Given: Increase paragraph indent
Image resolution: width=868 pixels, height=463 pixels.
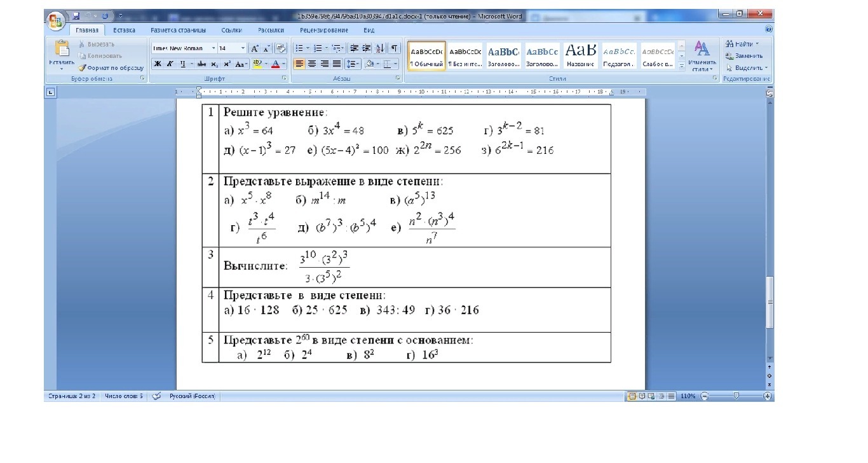Looking at the screenshot, I should point(366,48).
